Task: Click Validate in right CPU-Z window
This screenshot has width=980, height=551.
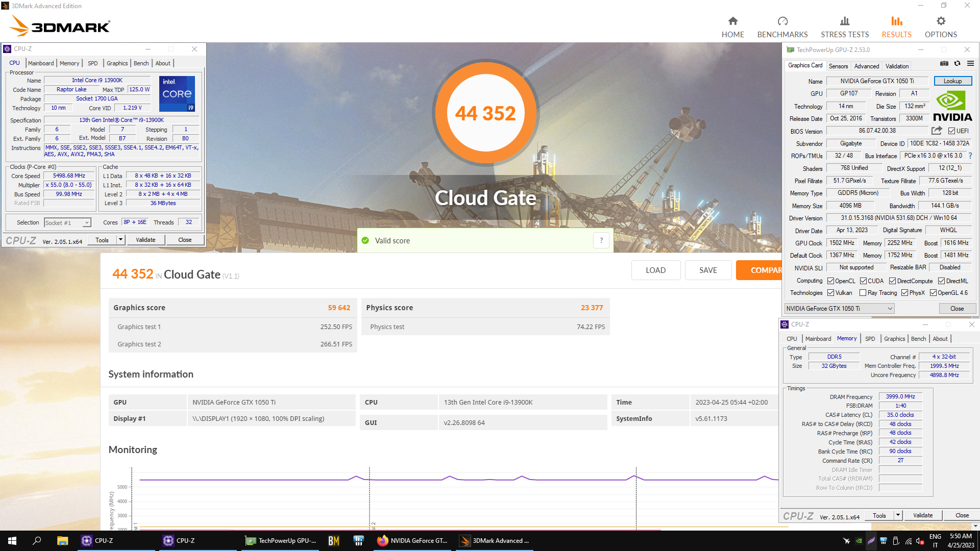Action: [x=923, y=515]
